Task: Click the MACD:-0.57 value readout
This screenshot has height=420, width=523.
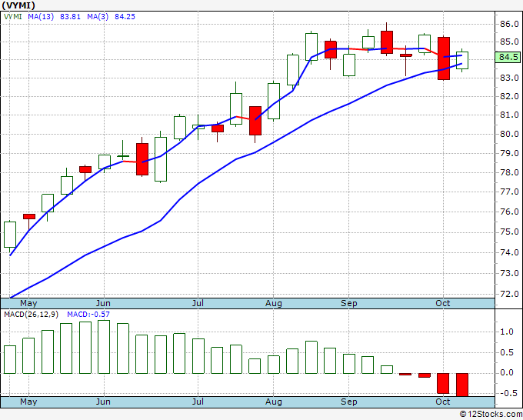Action: click(x=88, y=315)
